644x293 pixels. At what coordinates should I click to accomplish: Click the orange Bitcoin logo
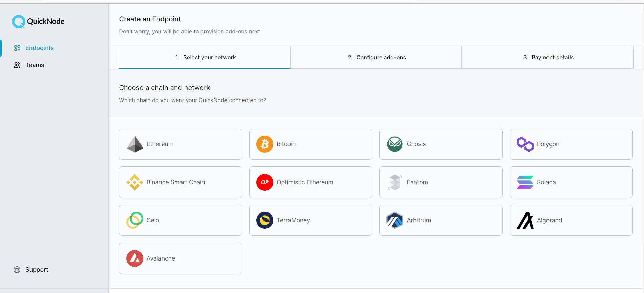pyautogui.click(x=265, y=144)
